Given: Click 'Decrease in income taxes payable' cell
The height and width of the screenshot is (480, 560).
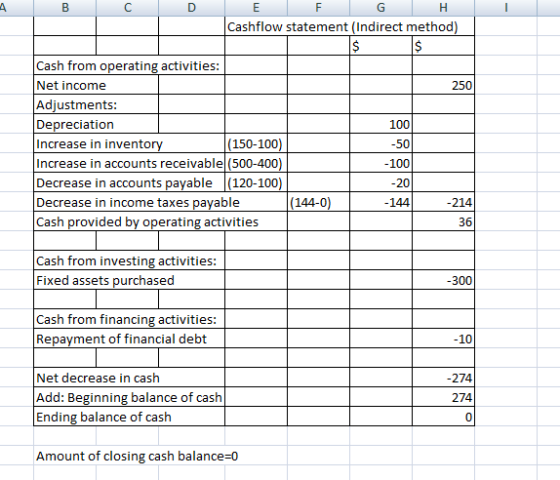Looking at the screenshot, I should tap(161, 202).
